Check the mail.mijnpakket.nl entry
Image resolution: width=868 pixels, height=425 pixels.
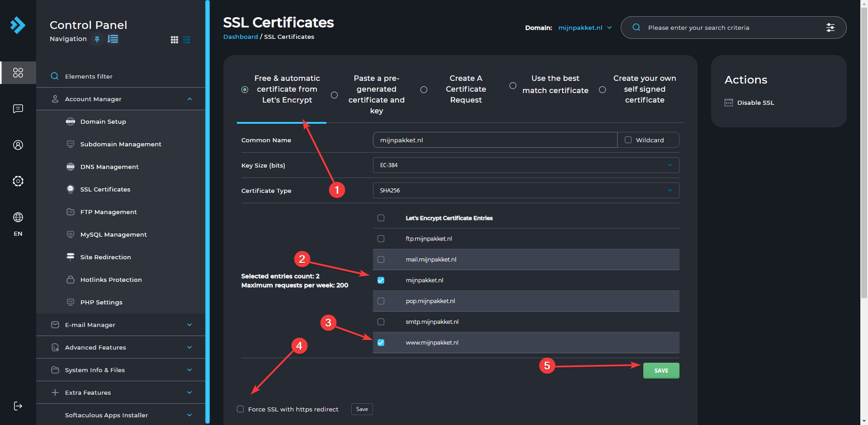pos(381,260)
